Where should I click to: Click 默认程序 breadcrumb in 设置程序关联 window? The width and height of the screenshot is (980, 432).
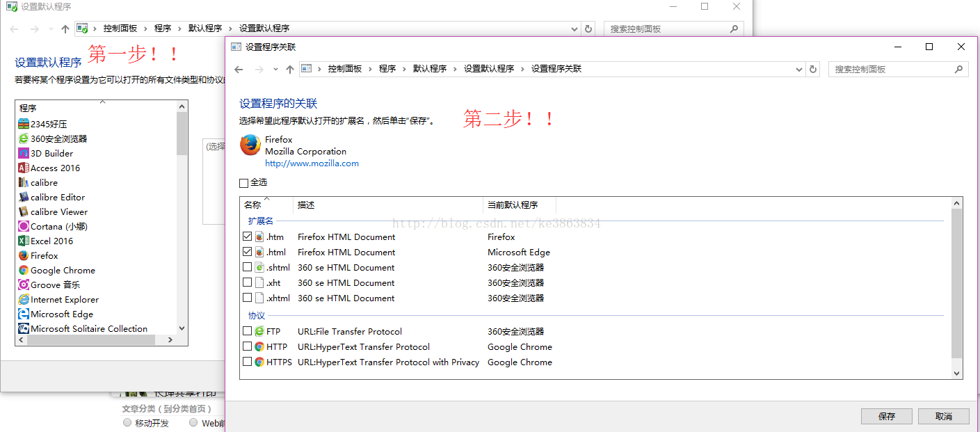430,69
